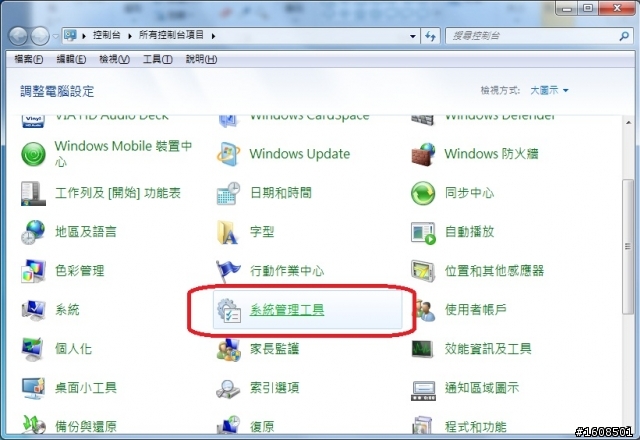Viewport: 640px width, 440px height.
Task: Click the Forward navigation button
Action: (40, 36)
